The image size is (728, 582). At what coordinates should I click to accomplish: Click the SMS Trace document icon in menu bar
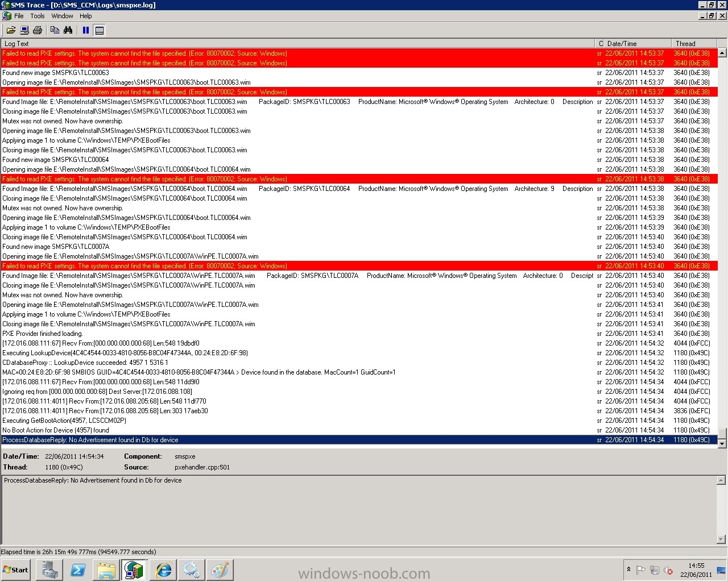tap(6, 16)
